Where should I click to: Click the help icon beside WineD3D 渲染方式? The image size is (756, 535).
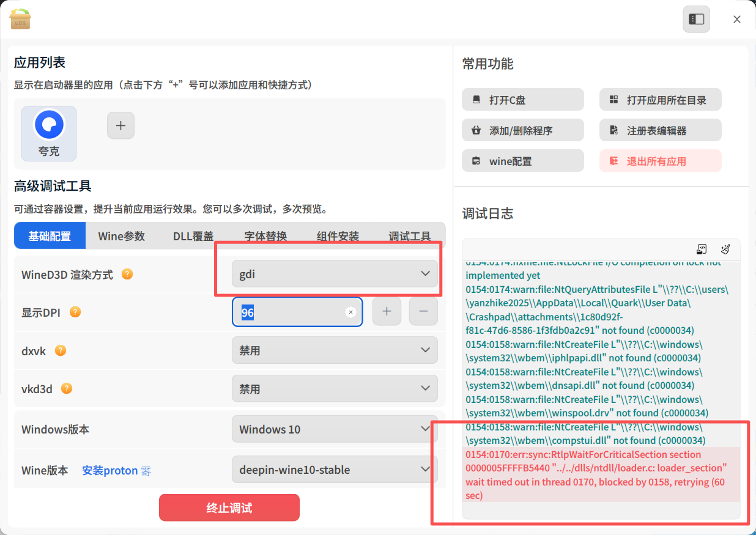coord(127,274)
